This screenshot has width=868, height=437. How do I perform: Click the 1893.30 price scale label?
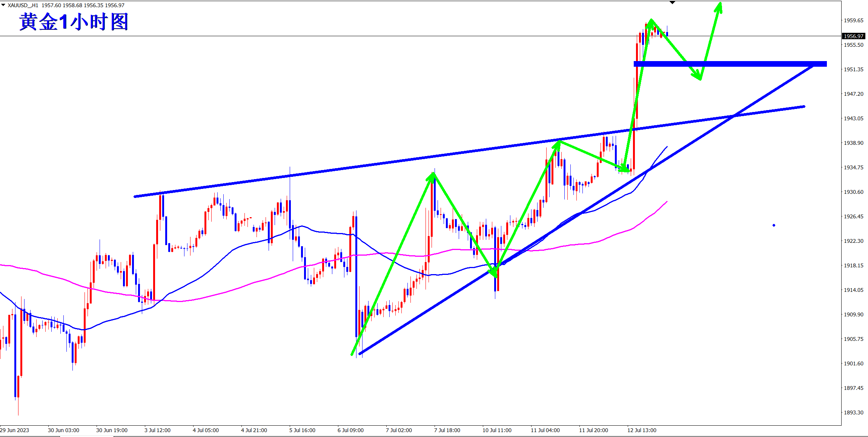click(x=853, y=412)
